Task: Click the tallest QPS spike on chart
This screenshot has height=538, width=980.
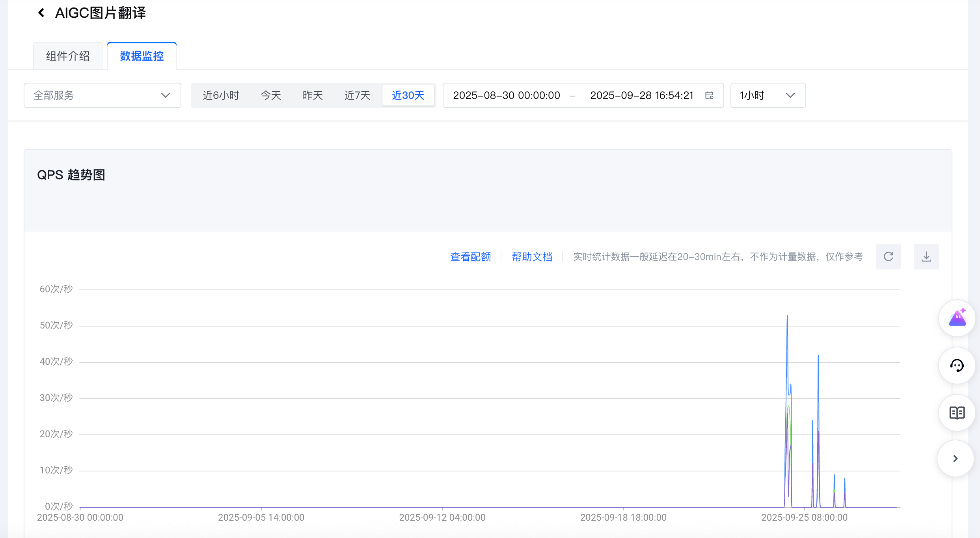Action: click(787, 317)
